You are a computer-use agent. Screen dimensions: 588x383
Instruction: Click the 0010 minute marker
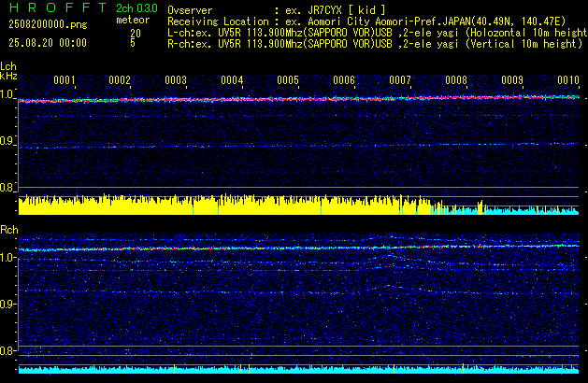pyautogui.click(x=568, y=80)
